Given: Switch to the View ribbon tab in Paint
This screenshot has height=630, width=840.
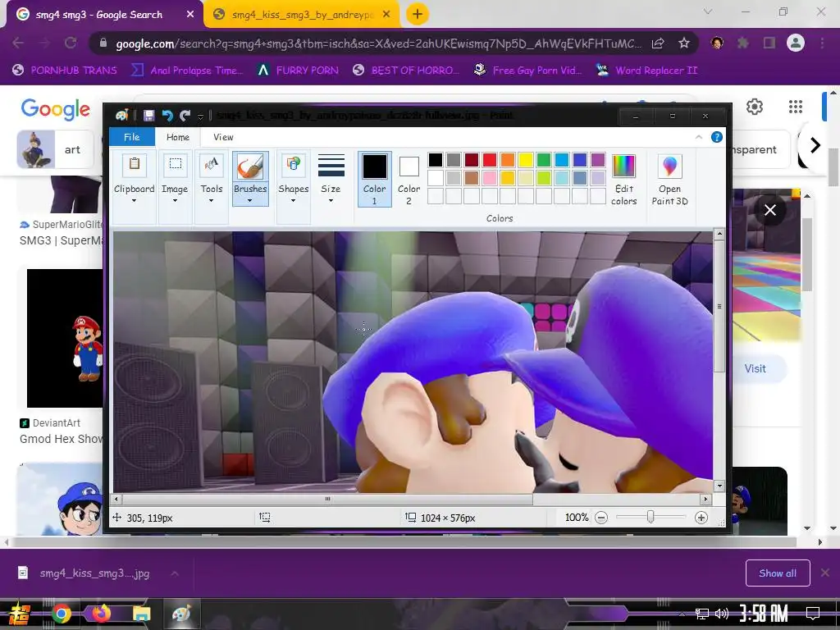Looking at the screenshot, I should [x=223, y=137].
